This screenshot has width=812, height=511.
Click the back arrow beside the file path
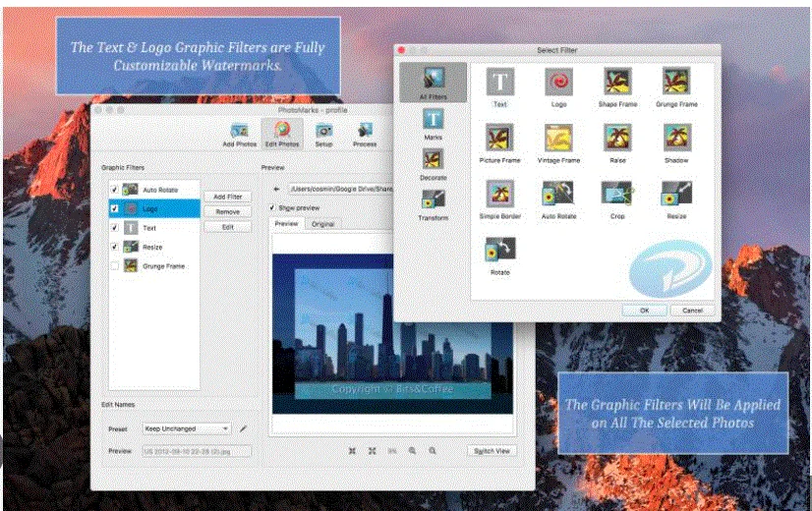[x=277, y=189]
